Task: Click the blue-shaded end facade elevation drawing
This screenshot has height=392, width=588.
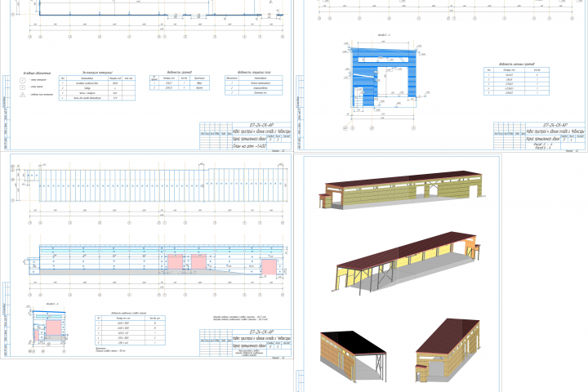Action: click(x=384, y=77)
